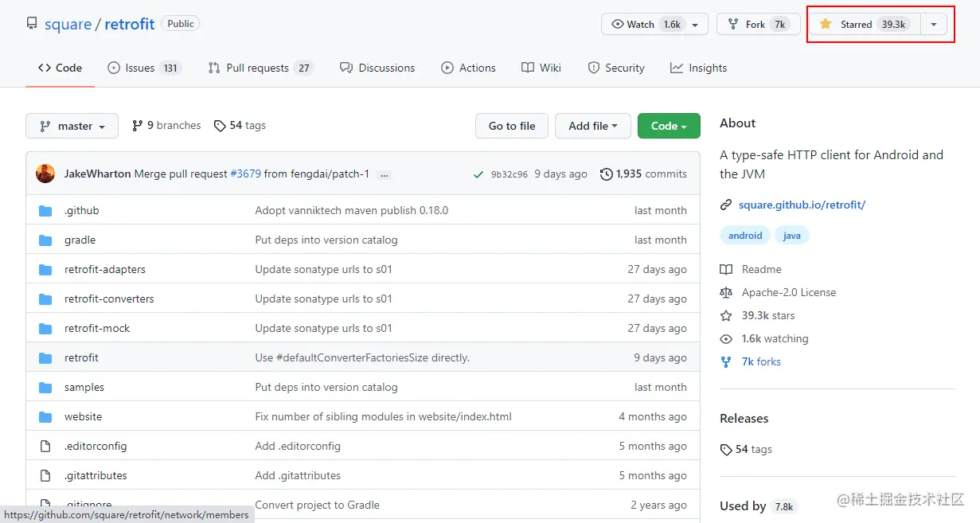The width and height of the screenshot is (980, 523).
Task: Click 'Fix number of sibling modules' commit message
Action: [384, 417]
